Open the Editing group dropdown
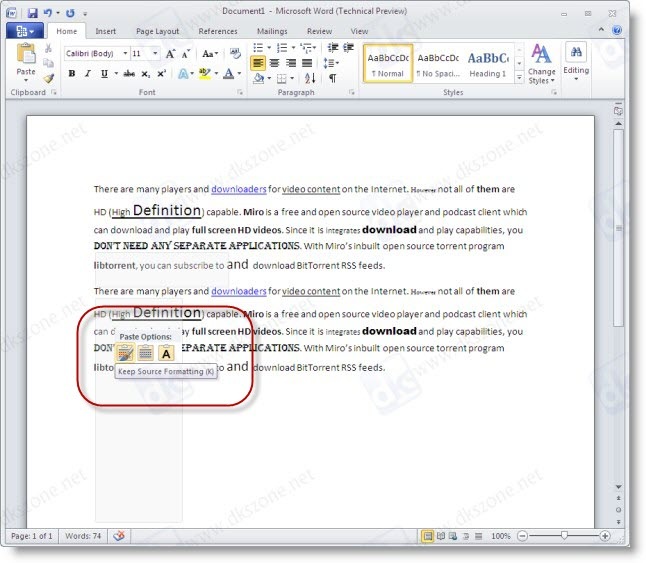The height and width of the screenshot is (563, 646). (576, 62)
